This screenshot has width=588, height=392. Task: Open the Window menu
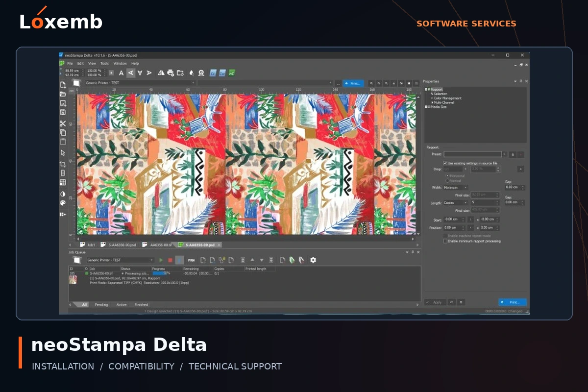pyautogui.click(x=120, y=63)
